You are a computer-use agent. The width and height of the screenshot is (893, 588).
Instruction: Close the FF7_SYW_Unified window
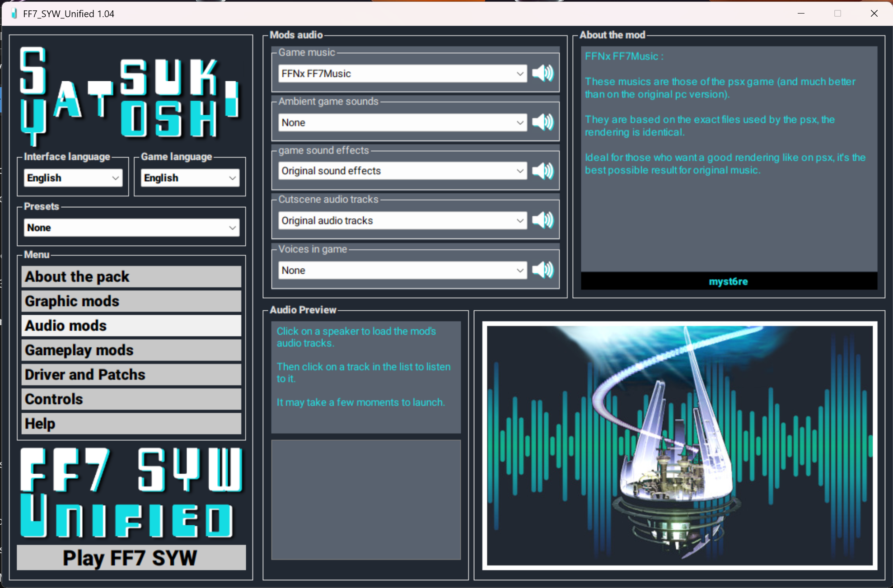coord(874,14)
